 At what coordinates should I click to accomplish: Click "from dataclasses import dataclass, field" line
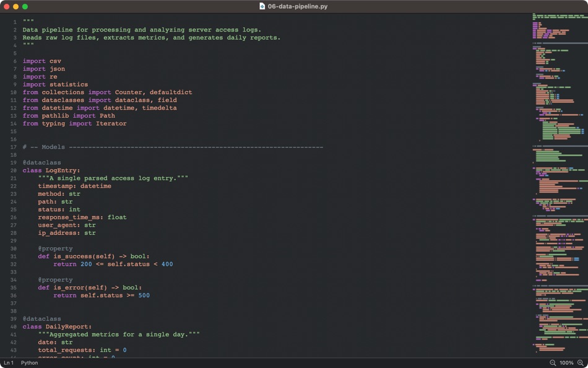100,100
